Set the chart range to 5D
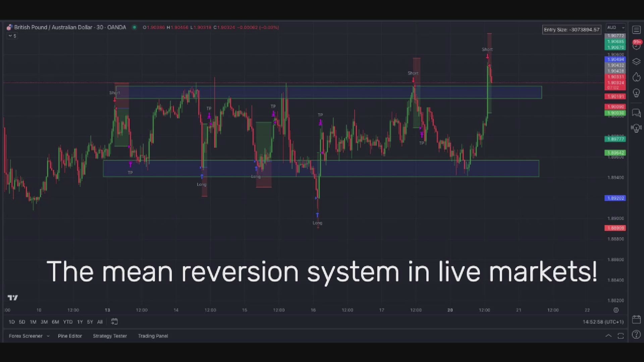The width and height of the screenshot is (644, 362). pyautogui.click(x=22, y=322)
